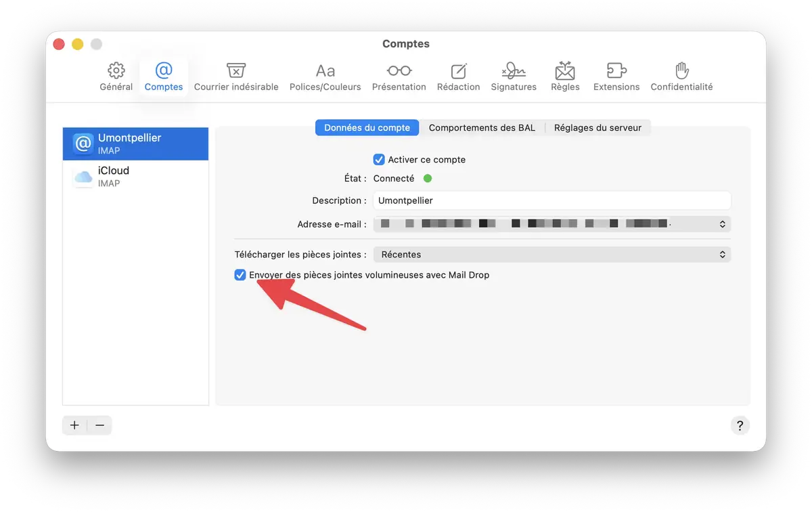Select the Confidentialité hand icon
The image size is (812, 512).
(681, 76)
